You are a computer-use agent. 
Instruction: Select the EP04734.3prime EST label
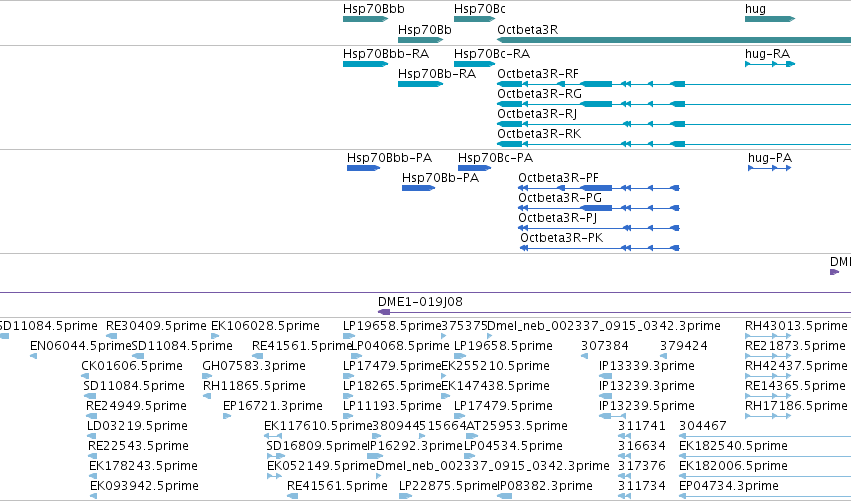coord(729,486)
